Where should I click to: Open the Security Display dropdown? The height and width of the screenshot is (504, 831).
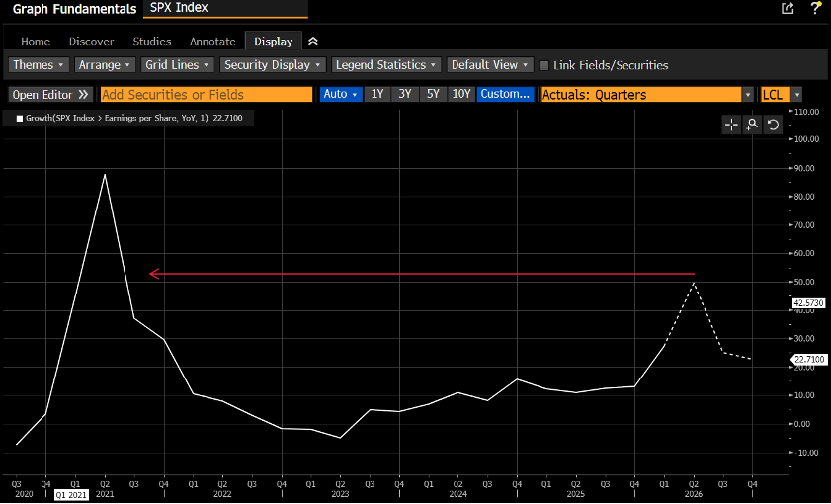[273, 65]
